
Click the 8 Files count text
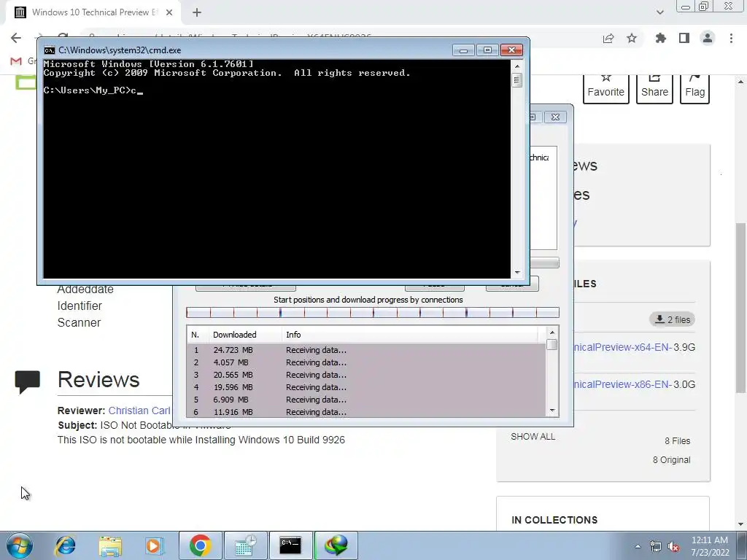click(678, 441)
